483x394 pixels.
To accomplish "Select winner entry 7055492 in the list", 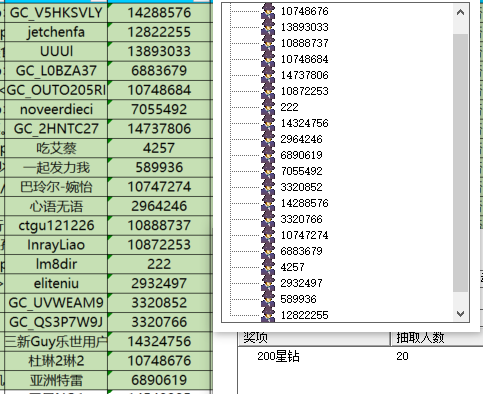I will click(301, 171).
